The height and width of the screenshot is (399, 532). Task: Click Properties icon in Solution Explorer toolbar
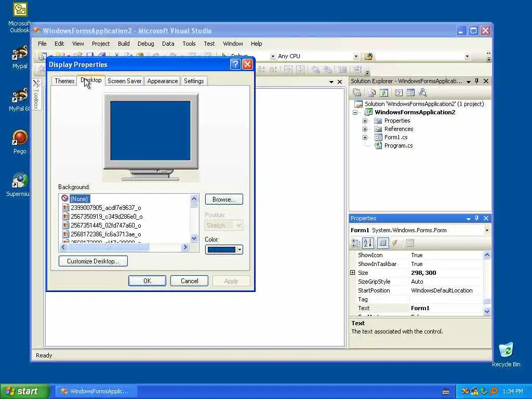(x=356, y=92)
